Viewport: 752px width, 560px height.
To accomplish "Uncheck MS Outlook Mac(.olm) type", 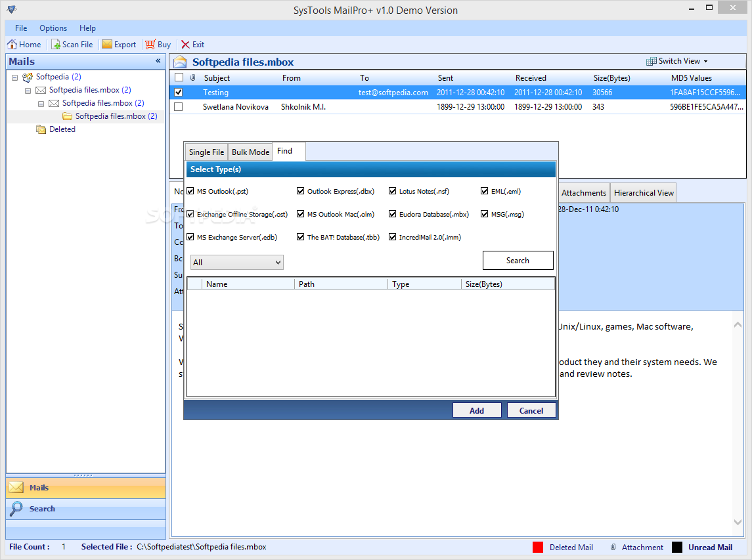I will (x=301, y=214).
